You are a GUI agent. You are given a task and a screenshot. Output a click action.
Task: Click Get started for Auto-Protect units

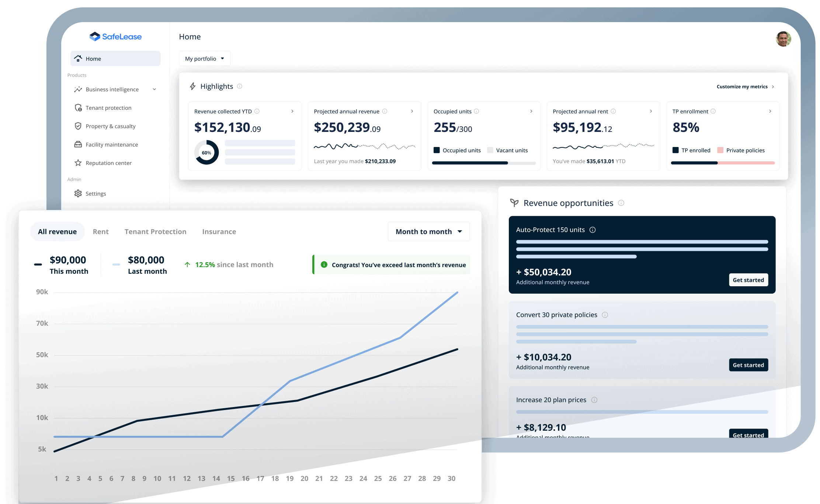pos(748,280)
